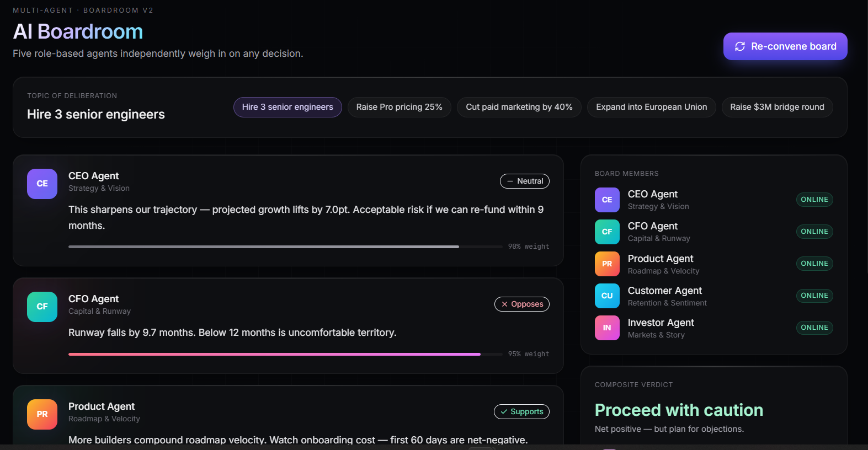This screenshot has height=450, width=868.
Task: Click the Neutral stance badge on CEO Agent
Action: point(525,181)
